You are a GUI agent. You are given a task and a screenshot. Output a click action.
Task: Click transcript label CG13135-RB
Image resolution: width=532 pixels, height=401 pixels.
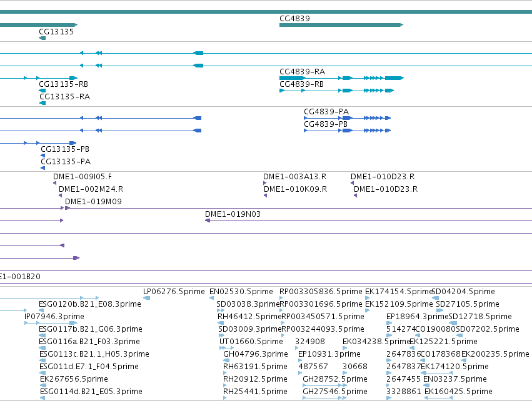(x=63, y=84)
